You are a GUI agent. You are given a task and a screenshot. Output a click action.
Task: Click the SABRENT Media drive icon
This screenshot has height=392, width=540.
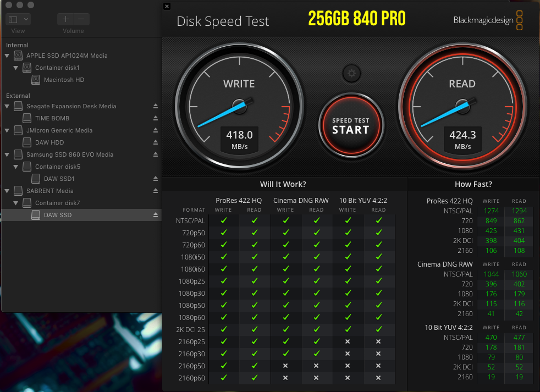click(18, 190)
